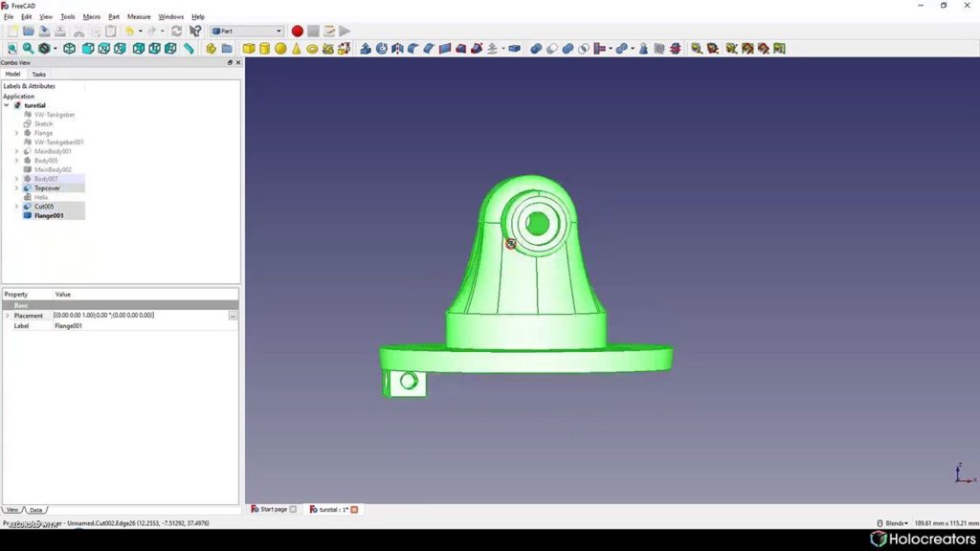Viewport: 980px width, 551px height.
Task: Expand the Cut005 tree item
Action: tap(17, 207)
